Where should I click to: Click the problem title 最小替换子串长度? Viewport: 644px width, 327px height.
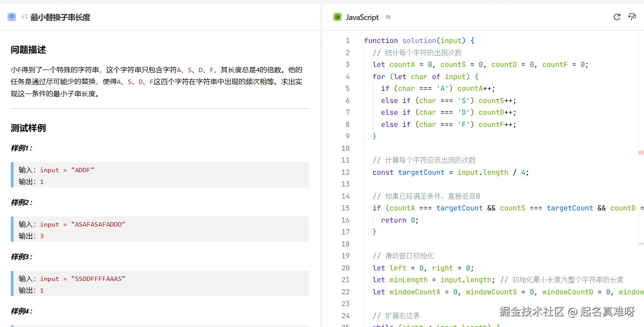60,17
